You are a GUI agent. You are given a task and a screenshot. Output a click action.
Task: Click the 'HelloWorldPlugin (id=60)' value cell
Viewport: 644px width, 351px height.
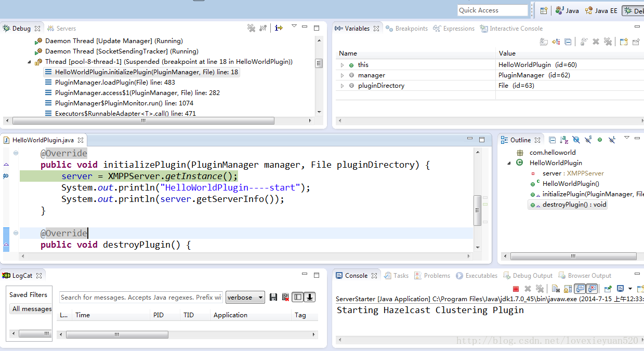tap(537, 65)
